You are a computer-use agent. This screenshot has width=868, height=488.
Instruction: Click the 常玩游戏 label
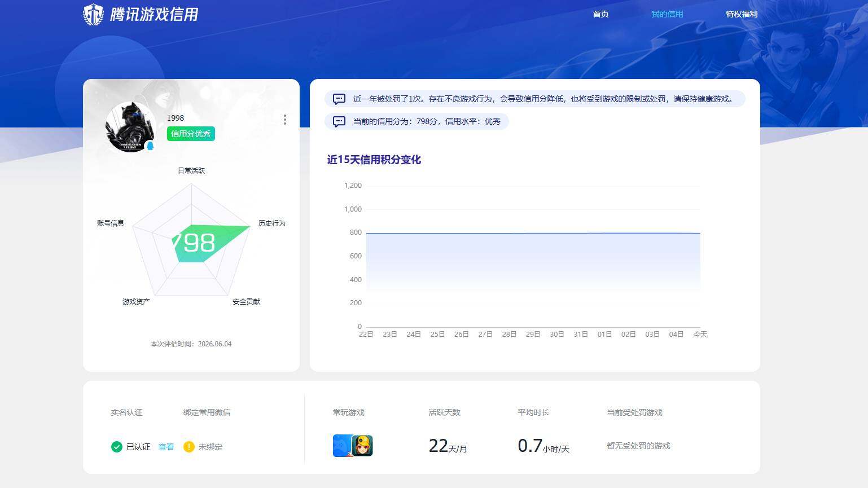[349, 412]
